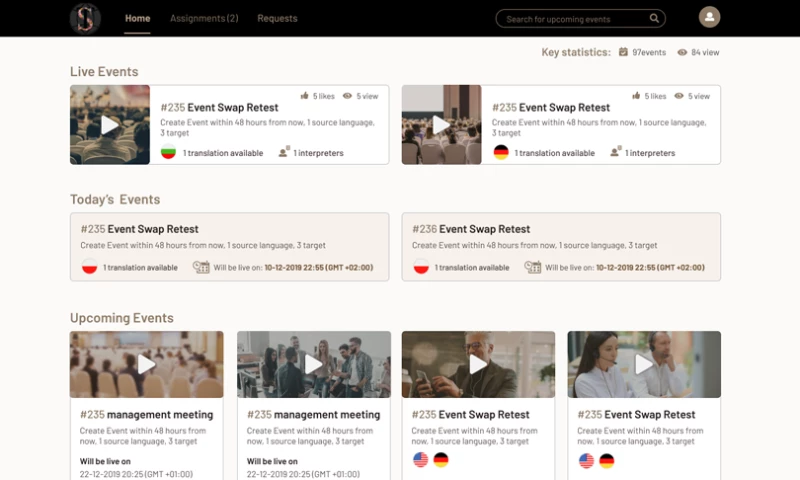Click the views eye icon on second live event
This screenshot has height=480, width=800.
(x=679, y=96)
